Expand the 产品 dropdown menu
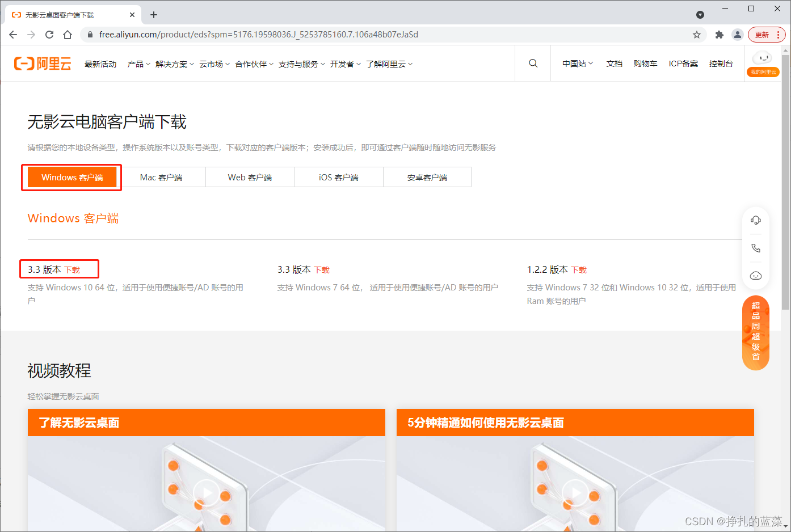Screen dimensions: 791x532 point(138,64)
